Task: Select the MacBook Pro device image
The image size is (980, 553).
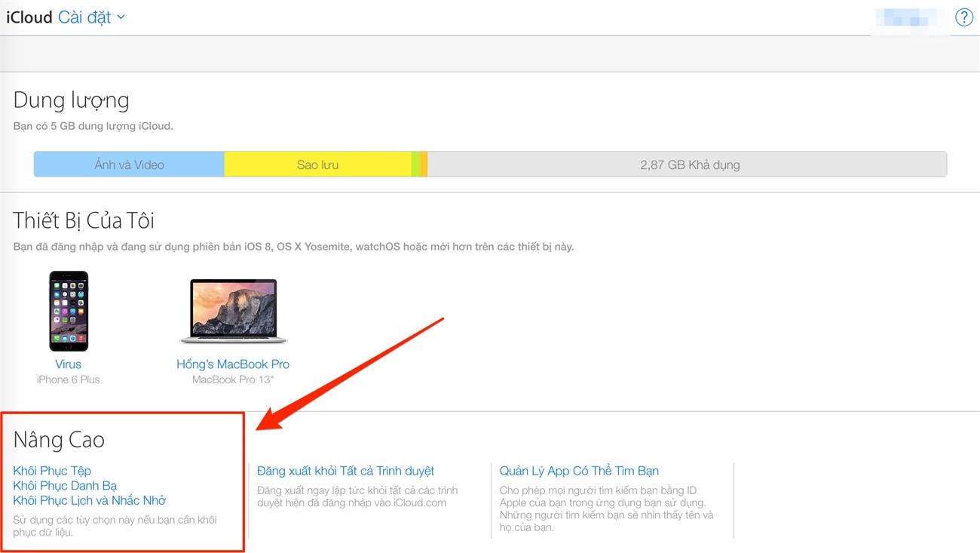Action: pyautogui.click(x=233, y=312)
